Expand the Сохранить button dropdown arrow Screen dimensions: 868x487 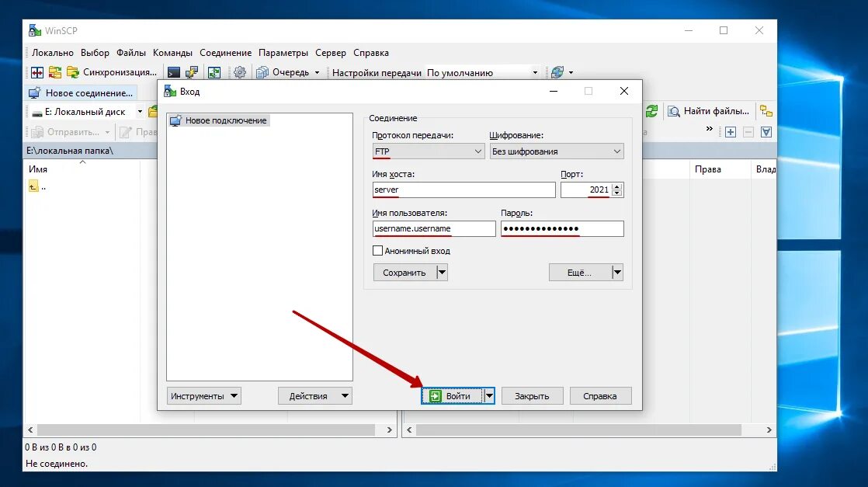[442, 272]
